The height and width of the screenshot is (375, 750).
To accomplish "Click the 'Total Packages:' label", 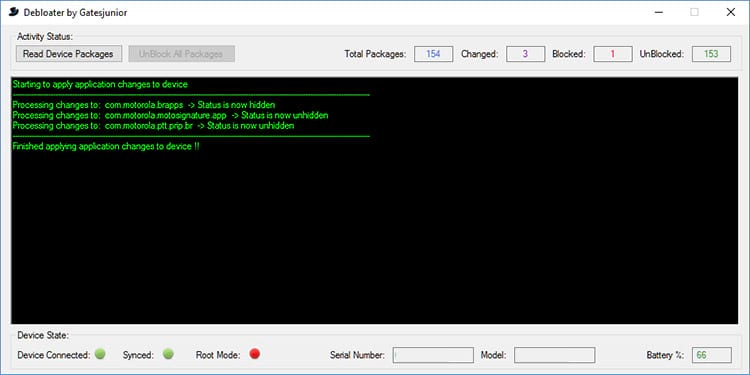I will coord(375,54).
